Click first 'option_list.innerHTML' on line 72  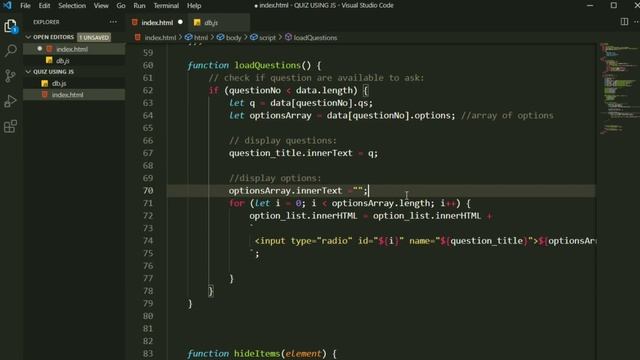(x=303, y=216)
